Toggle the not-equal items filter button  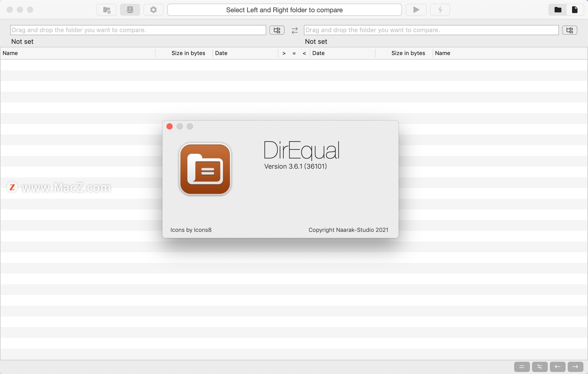540,367
